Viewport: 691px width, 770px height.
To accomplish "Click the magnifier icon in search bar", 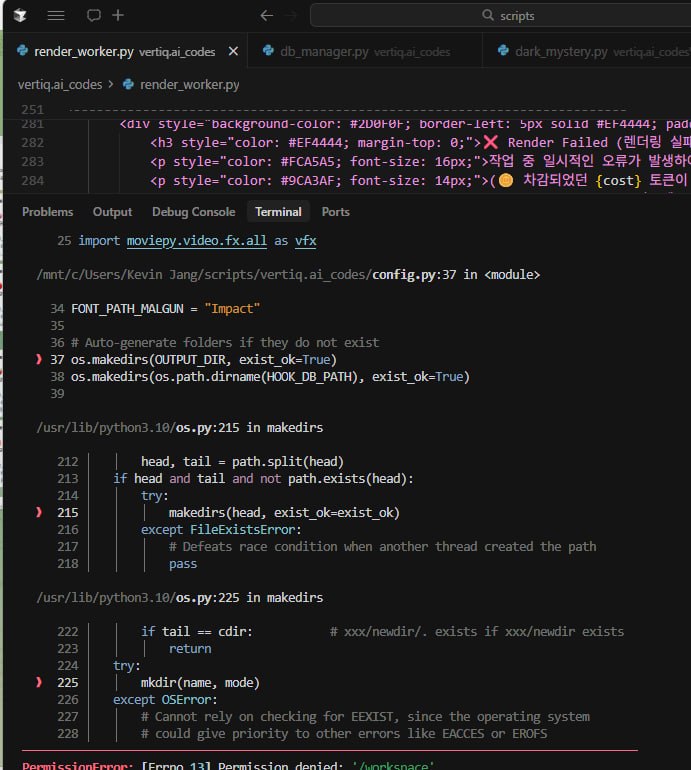I will point(488,15).
